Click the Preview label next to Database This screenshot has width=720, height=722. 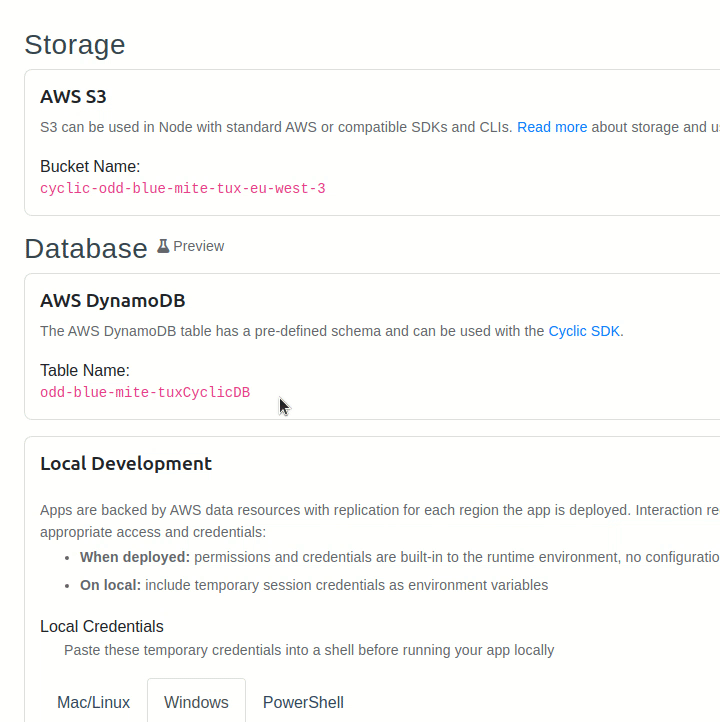[198, 246]
